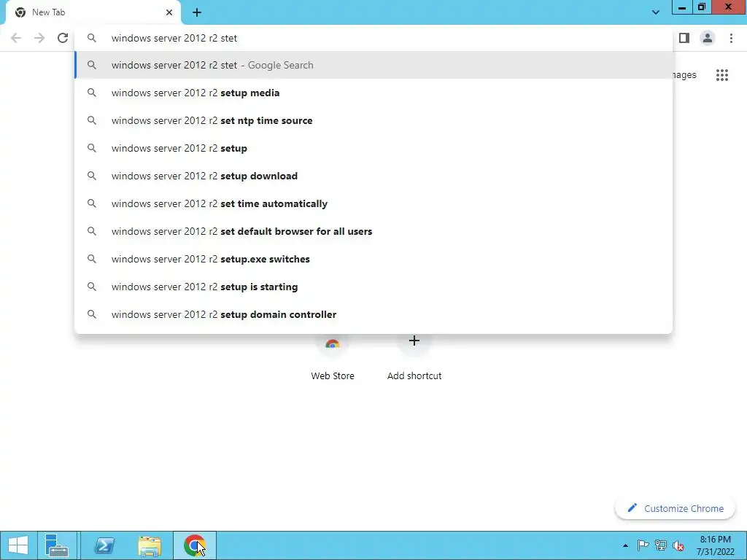
Task: Open the Chrome three-dot menu
Action: point(731,38)
